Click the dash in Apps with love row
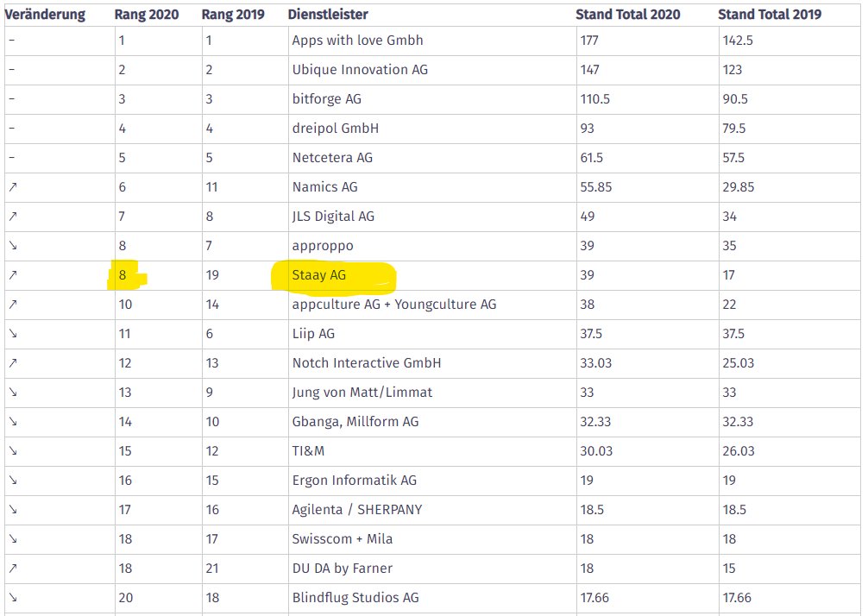 (x=12, y=41)
